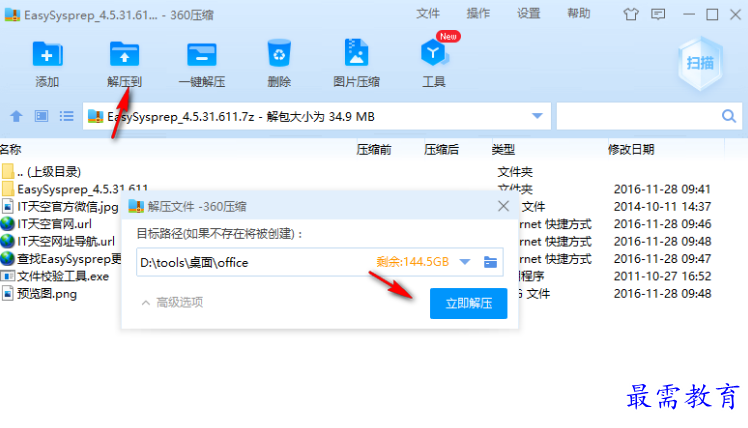Select the IT天空网址导航.url file
748x428 pixels.
click(60, 241)
